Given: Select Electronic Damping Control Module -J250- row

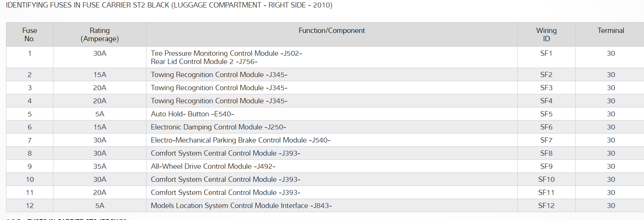Looking at the screenshot, I should (x=218, y=127).
